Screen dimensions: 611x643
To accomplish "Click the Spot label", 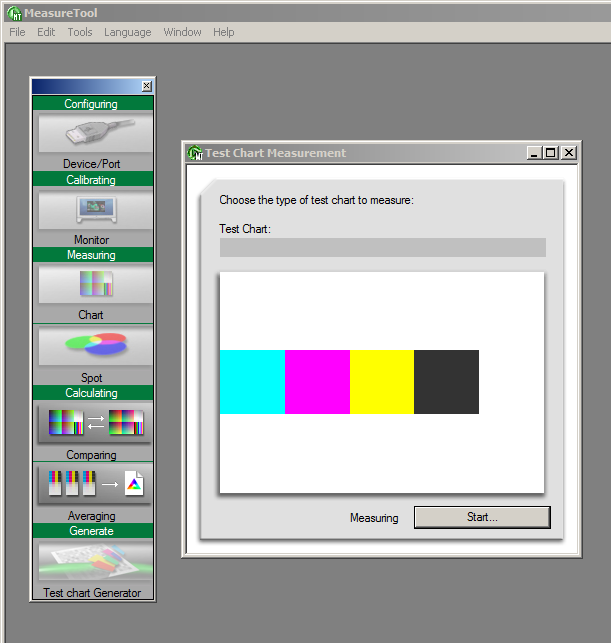I will [x=91, y=377].
